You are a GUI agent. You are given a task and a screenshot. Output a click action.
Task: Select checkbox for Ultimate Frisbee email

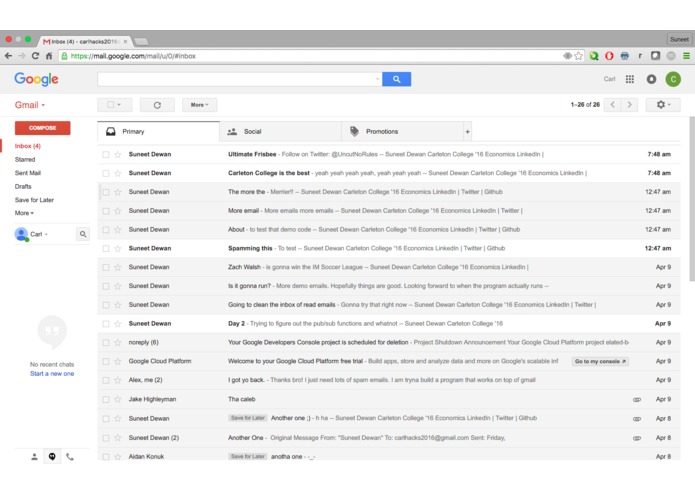click(x=105, y=155)
